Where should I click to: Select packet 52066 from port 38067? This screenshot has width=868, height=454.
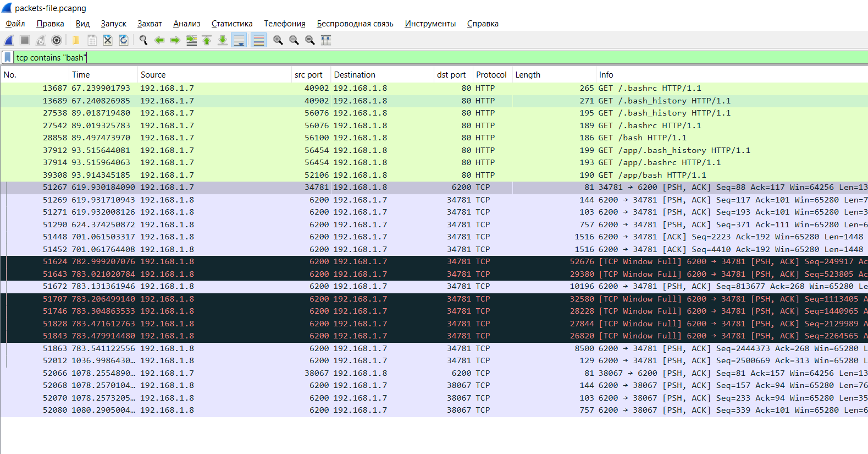434,373
